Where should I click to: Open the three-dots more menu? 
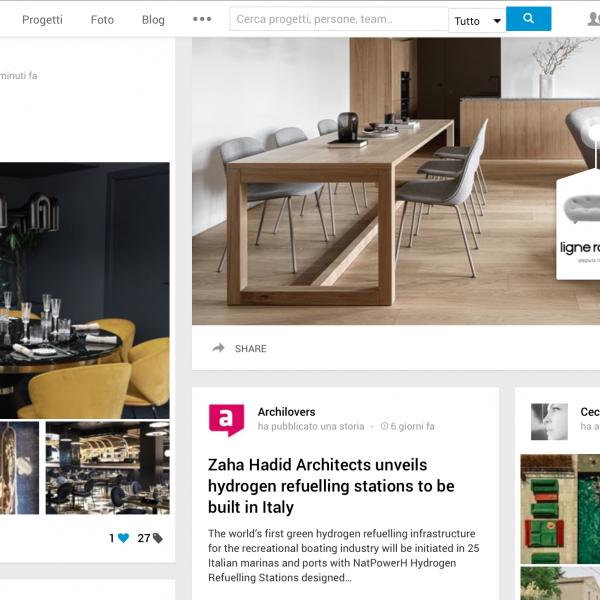pos(202,19)
